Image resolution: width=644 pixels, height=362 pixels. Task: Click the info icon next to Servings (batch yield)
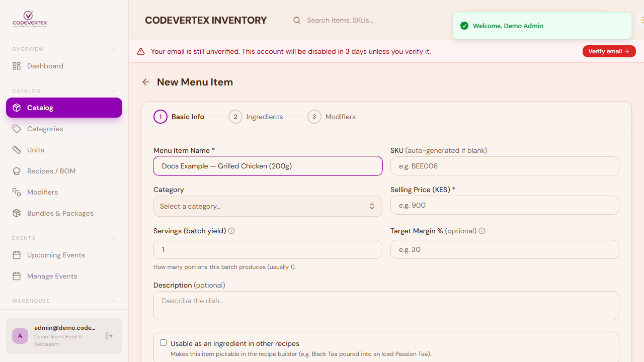231,231
